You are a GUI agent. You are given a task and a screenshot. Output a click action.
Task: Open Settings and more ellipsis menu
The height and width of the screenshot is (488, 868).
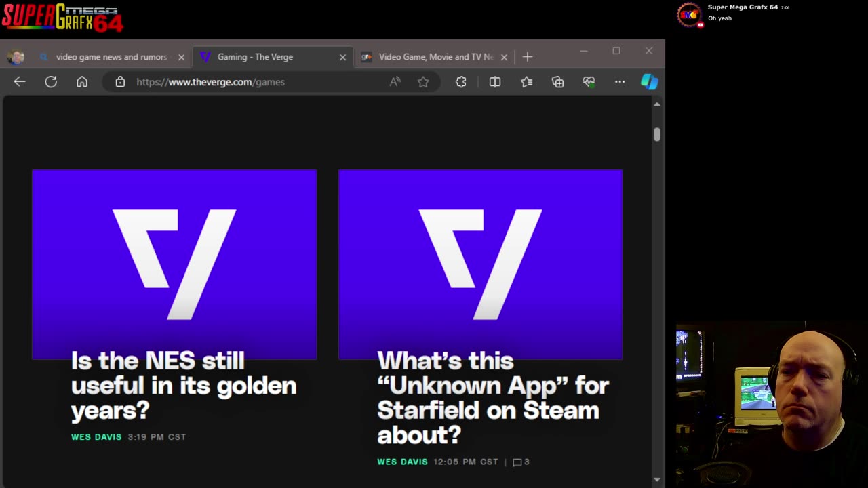pos(620,82)
